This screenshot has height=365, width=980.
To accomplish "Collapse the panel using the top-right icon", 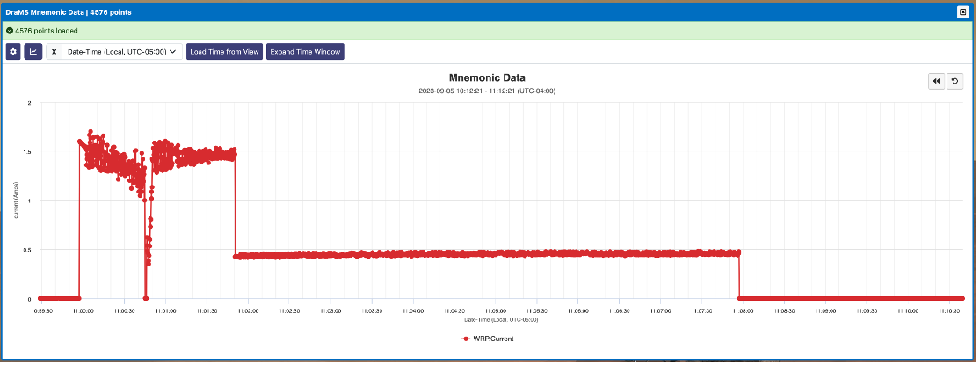I will click(x=962, y=12).
